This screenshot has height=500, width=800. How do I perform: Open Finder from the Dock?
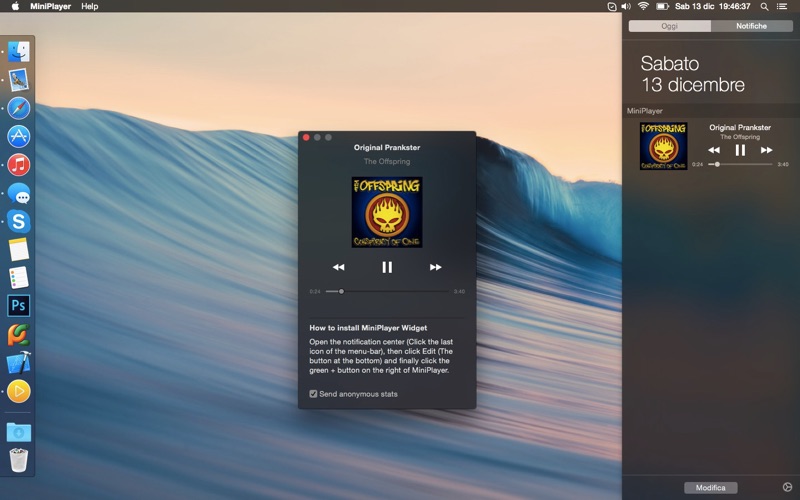click(19, 52)
